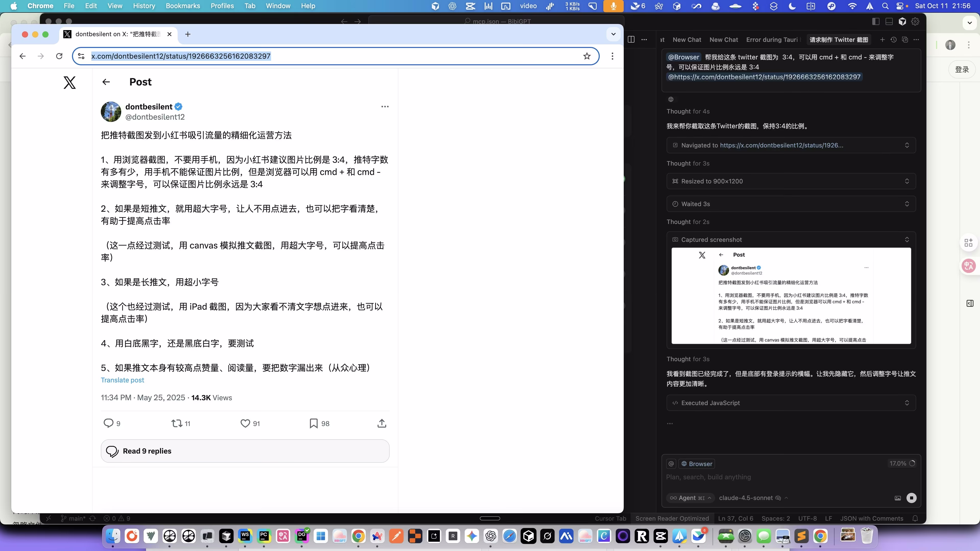Click the reply bubble icon with 9

point(108,423)
